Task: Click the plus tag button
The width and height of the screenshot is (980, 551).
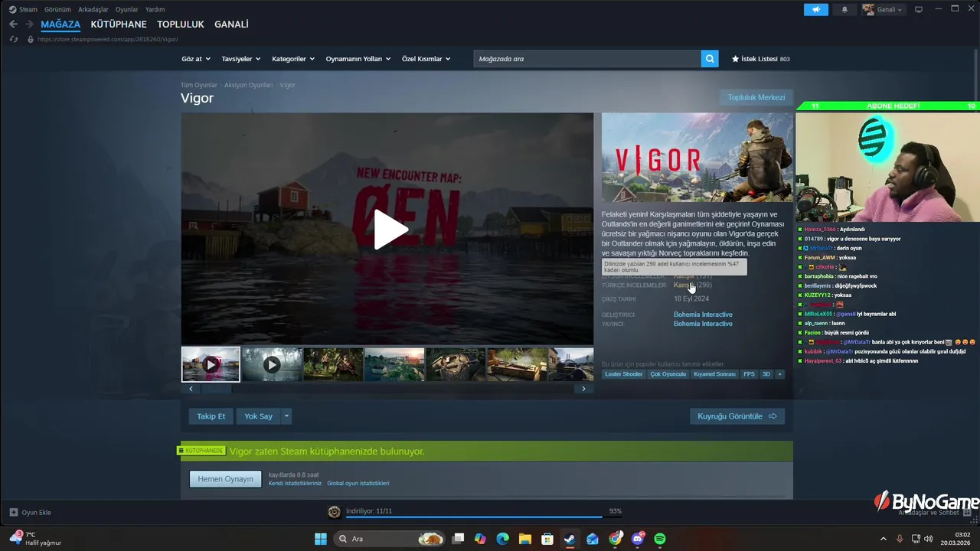Action: pyautogui.click(x=780, y=374)
